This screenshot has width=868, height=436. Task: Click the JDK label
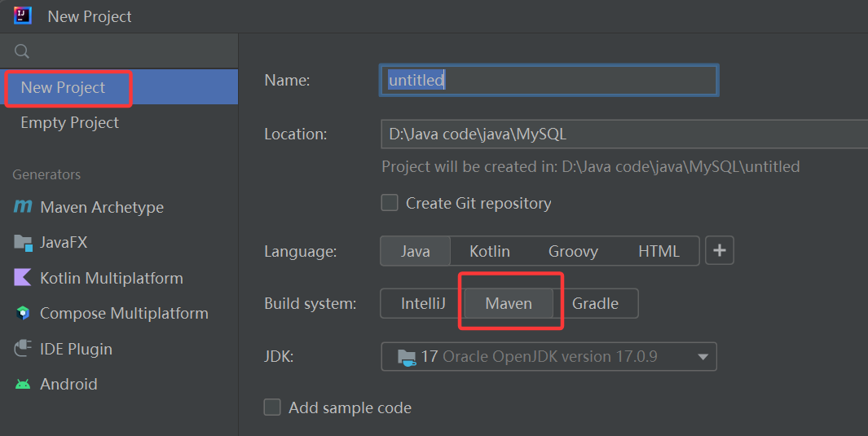coord(279,356)
